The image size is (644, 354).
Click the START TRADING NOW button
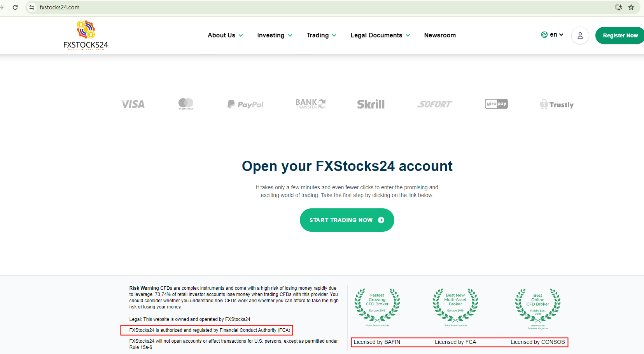point(347,220)
